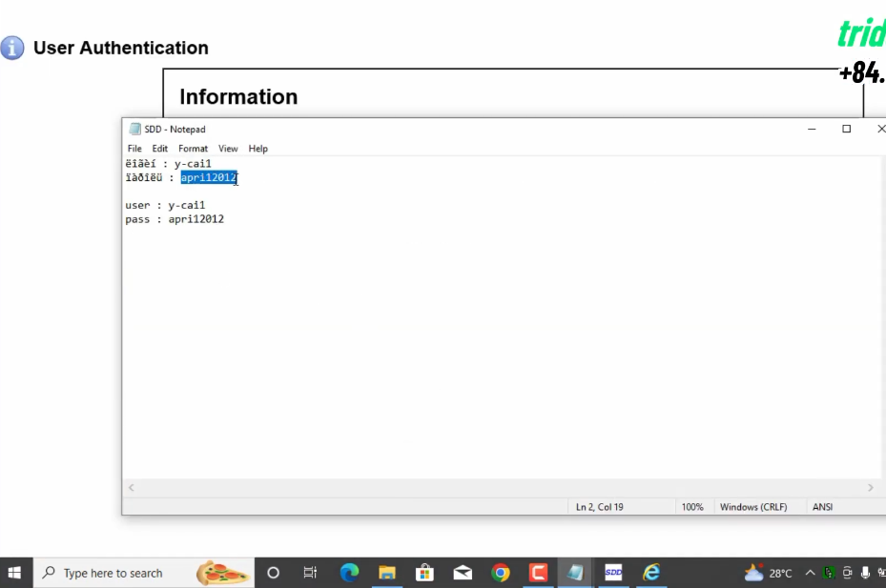Open the weather widget showing 28°C
This screenshot has height=588, width=886.
tap(768, 574)
